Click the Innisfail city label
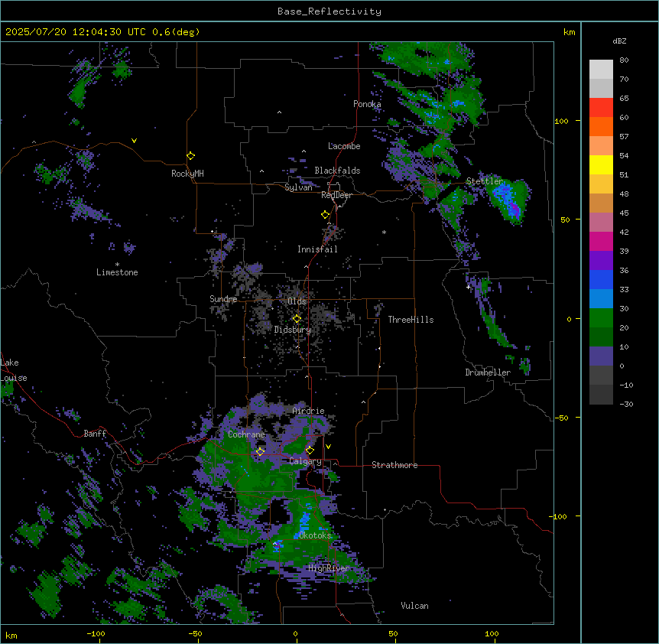 [317, 249]
